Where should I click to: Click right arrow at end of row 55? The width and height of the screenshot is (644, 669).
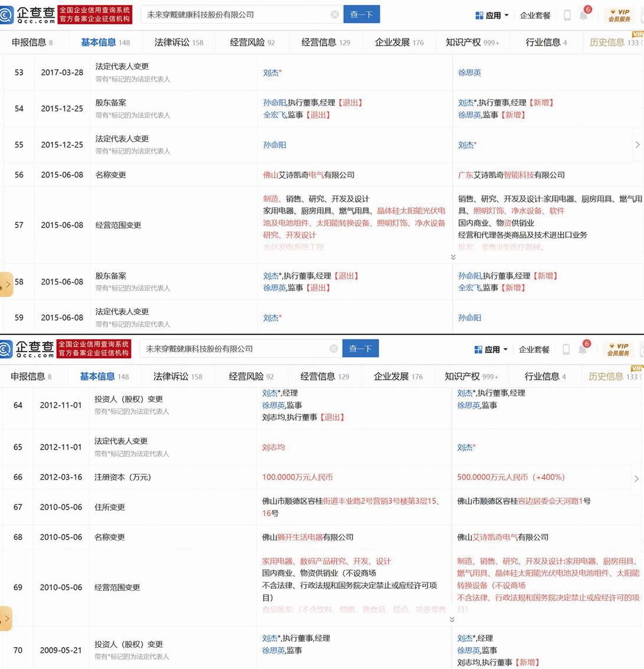(638, 145)
